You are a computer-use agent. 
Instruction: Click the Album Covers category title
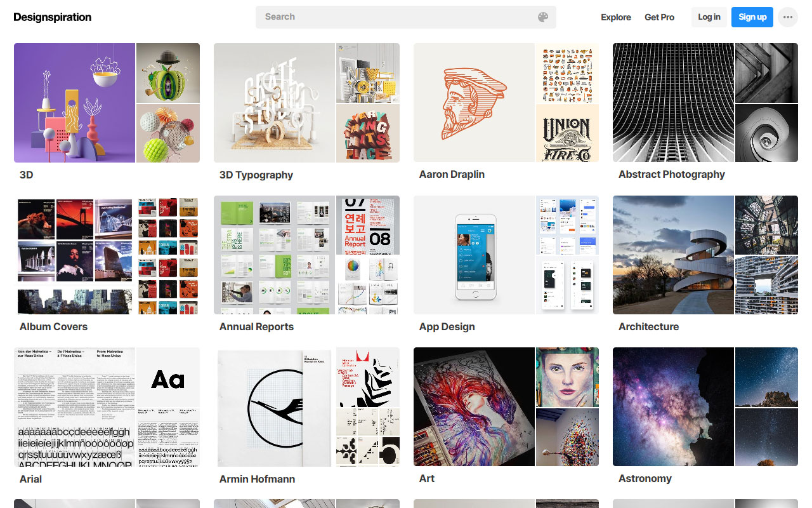53,326
